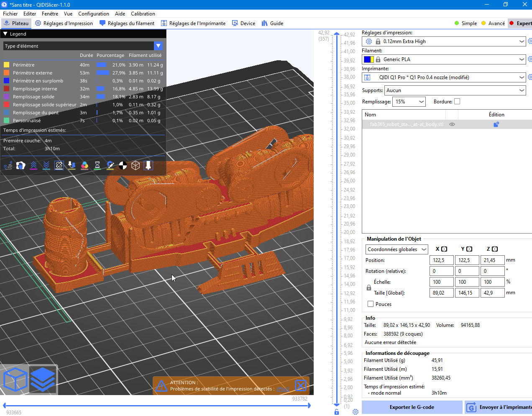Viewport: 532px width, 416px height.
Task: Click edit icon for fab365 robot STL
Action: pos(496,124)
